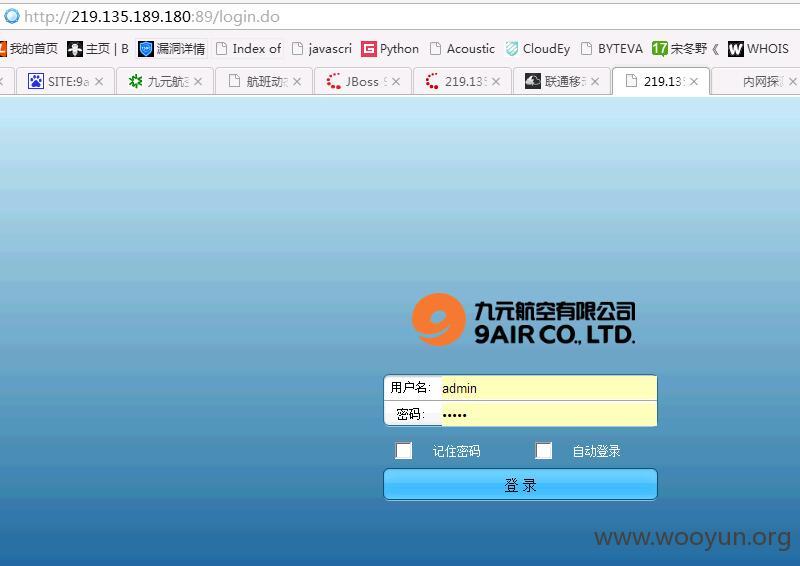Click the 密码 password field

pyautogui.click(x=549, y=414)
